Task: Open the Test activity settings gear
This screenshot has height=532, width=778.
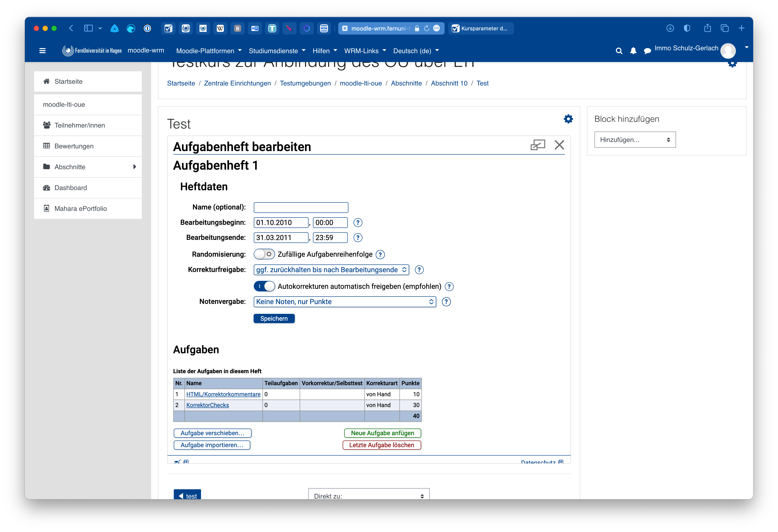Action: (569, 119)
